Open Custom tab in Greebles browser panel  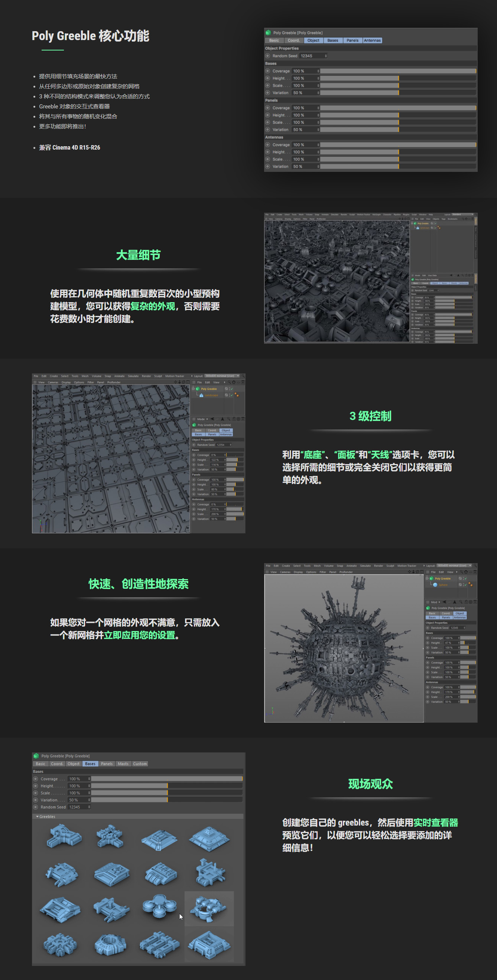pos(140,764)
